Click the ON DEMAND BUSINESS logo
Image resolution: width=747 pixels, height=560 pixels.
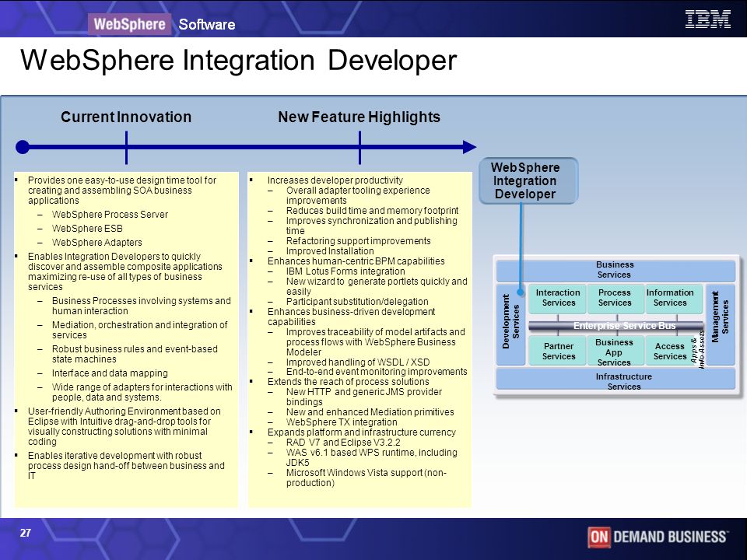(x=657, y=537)
